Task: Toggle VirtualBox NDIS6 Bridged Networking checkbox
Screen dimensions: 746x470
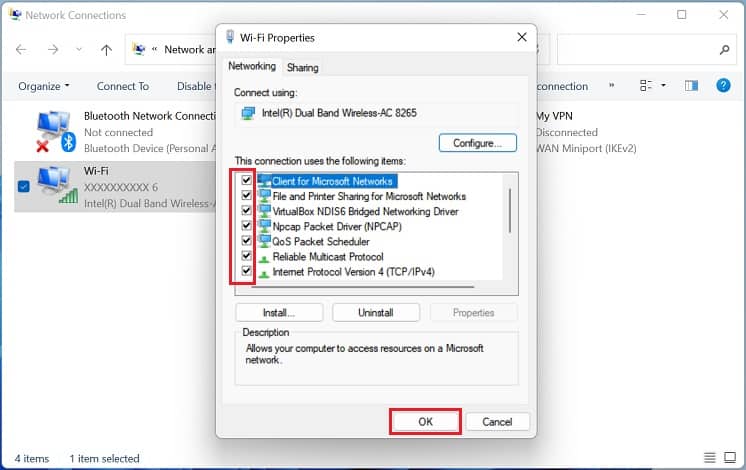Action: click(246, 211)
